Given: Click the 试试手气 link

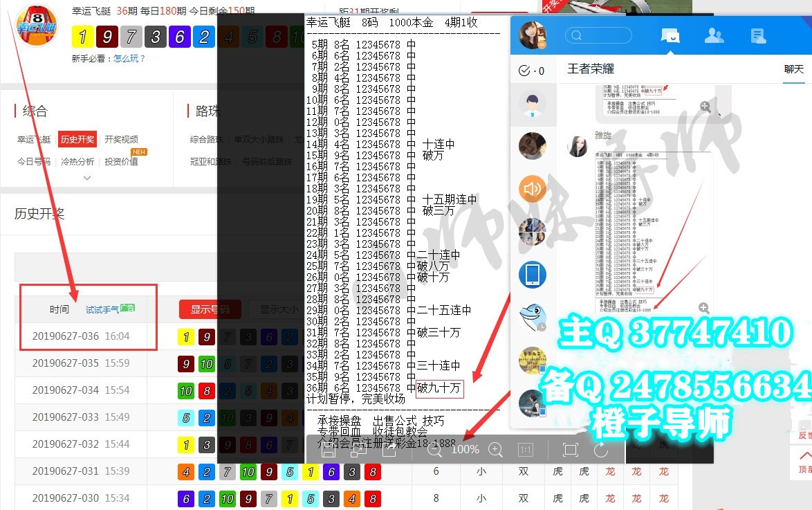Looking at the screenshot, I should point(102,309).
